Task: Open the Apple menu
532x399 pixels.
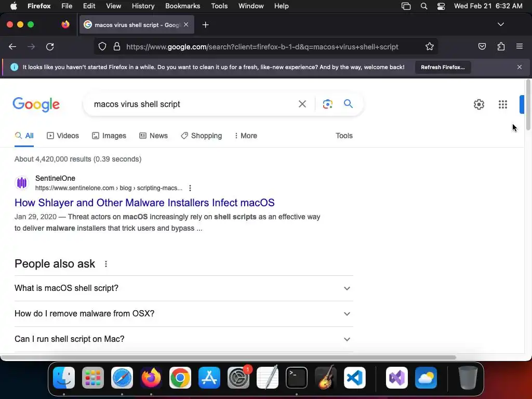Action: pyautogui.click(x=14, y=6)
